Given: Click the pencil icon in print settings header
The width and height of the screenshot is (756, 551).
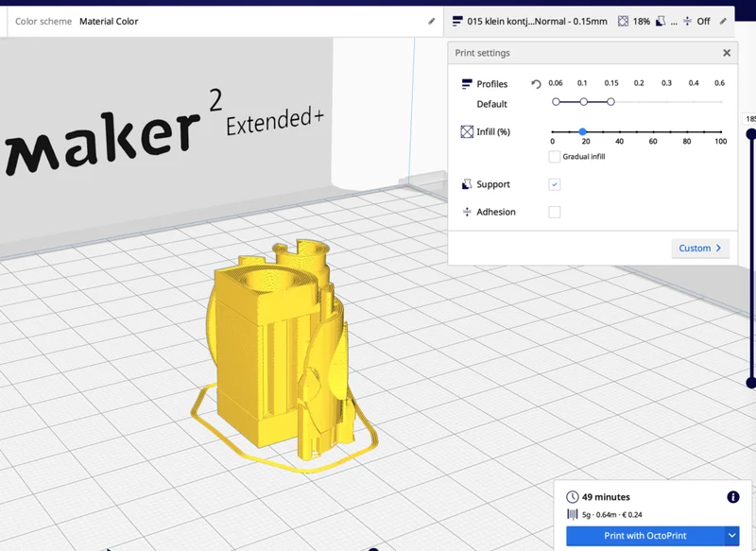Looking at the screenshot, I should click(x=723, y=21).
